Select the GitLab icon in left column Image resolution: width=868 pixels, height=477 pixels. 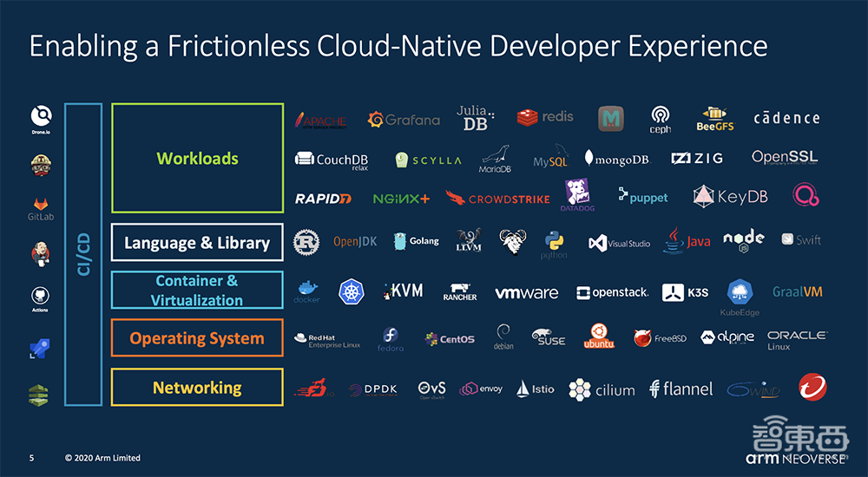coord(40,207)
